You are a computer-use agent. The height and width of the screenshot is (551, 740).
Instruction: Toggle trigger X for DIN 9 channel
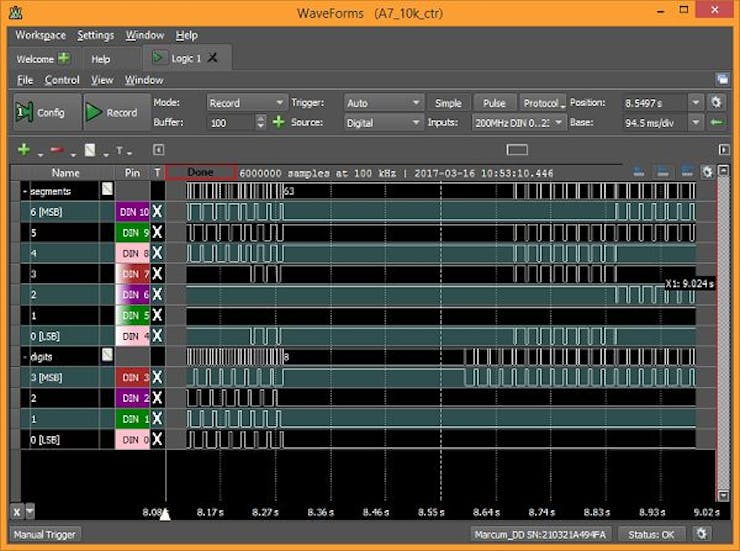[157, 232]
